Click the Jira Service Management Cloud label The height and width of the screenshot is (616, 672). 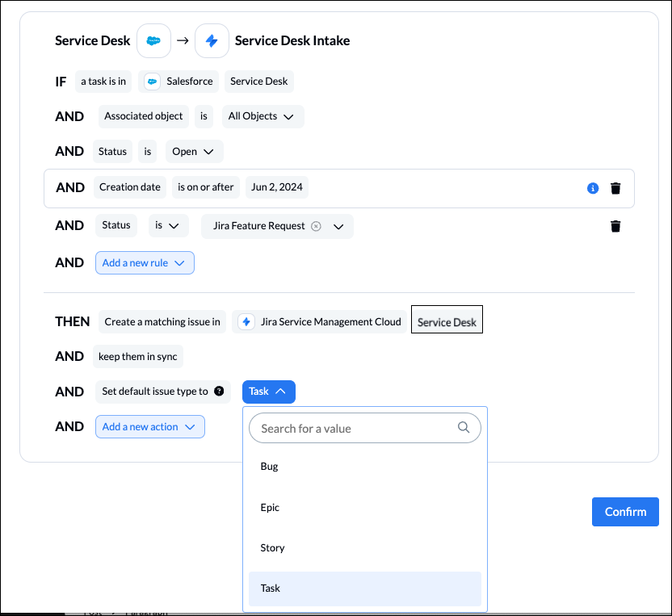tap(331, 321)
